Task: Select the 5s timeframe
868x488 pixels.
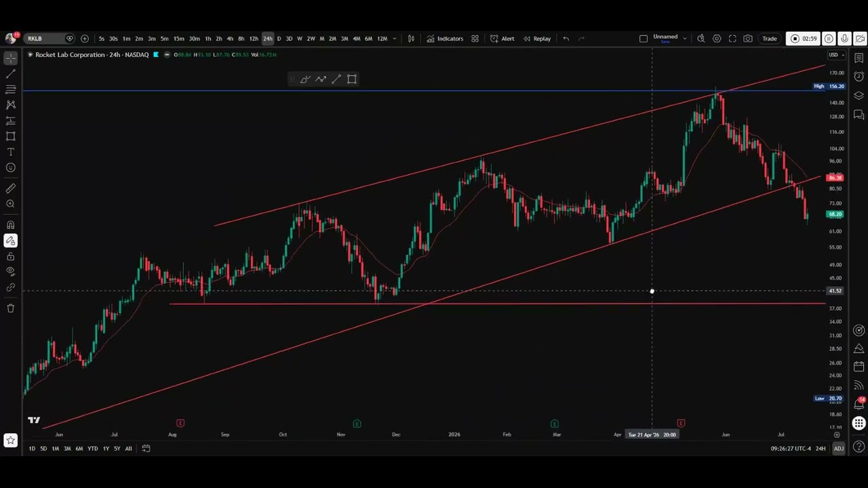Action: tap(102, 39)
